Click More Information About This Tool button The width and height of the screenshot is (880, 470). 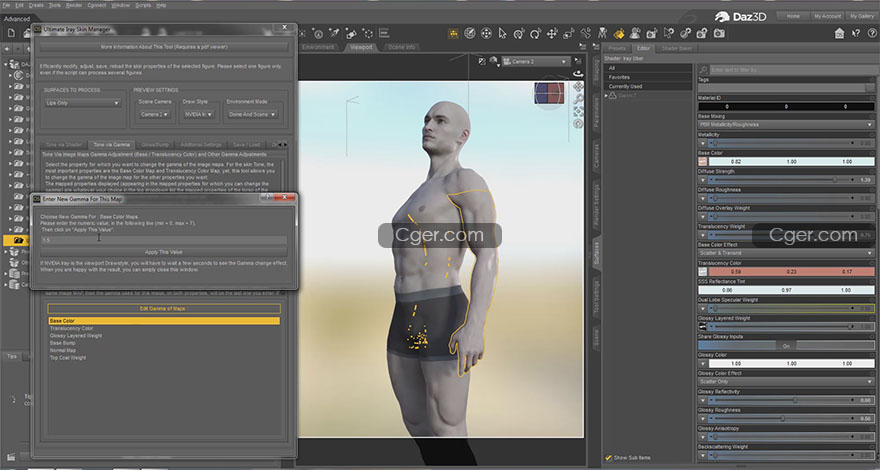(x=164, y=47)
